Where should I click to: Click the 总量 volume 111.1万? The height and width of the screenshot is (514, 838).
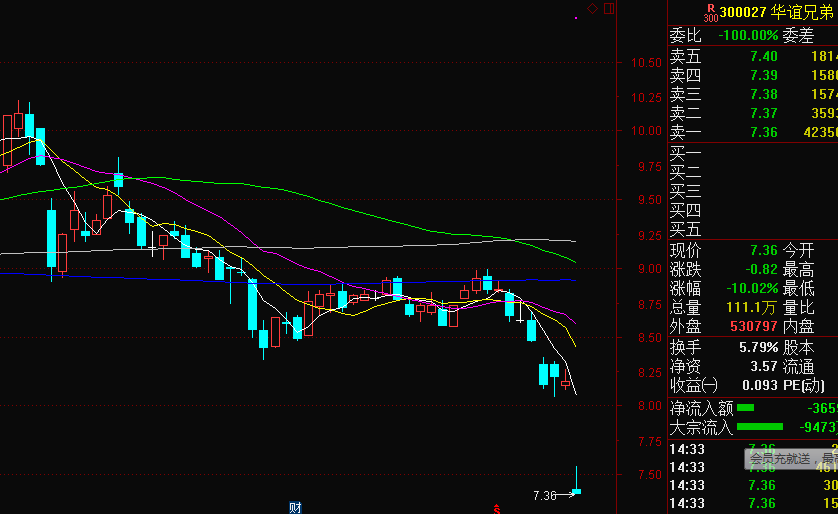pyautogui.click(x=751, y=307)
